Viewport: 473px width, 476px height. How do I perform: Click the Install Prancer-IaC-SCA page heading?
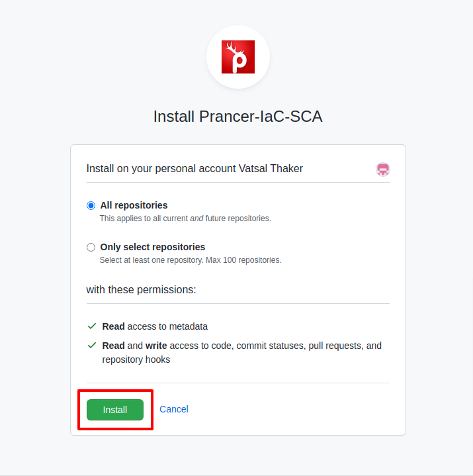point(238,117)
